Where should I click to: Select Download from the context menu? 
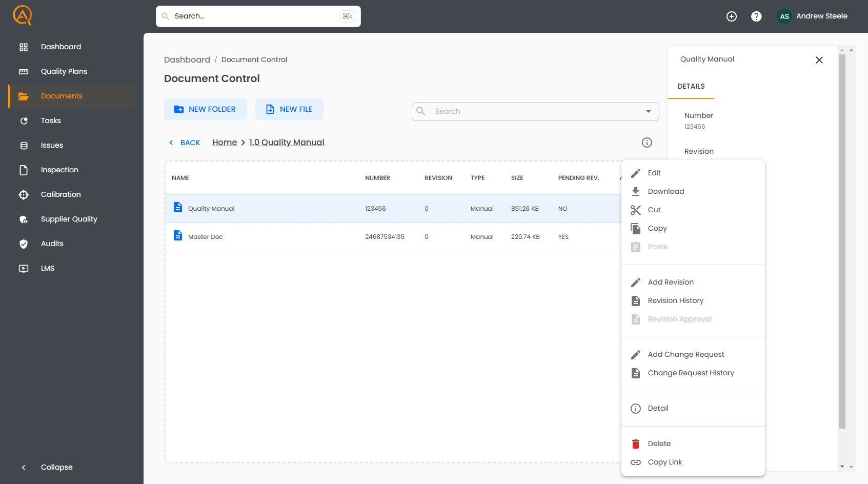(x=665, y=191)
